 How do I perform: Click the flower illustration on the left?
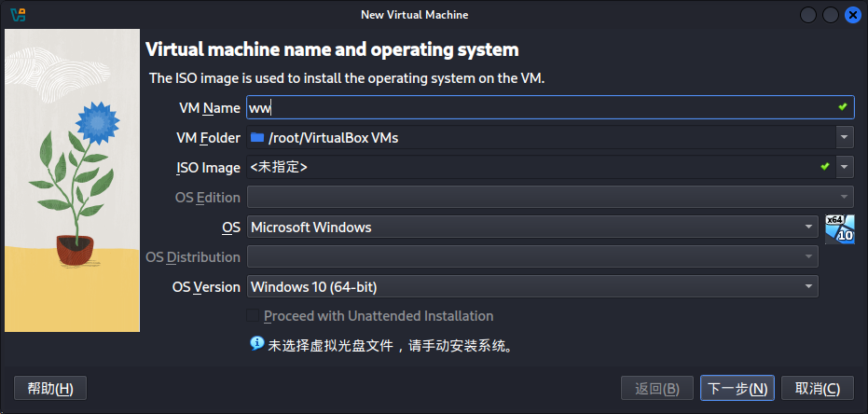[72, 181]
